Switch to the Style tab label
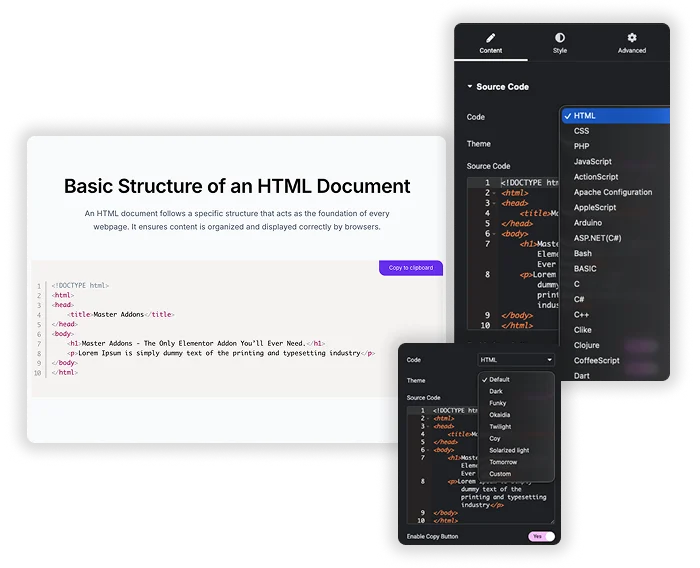This screenshot has width=700, height=568. 560,50
